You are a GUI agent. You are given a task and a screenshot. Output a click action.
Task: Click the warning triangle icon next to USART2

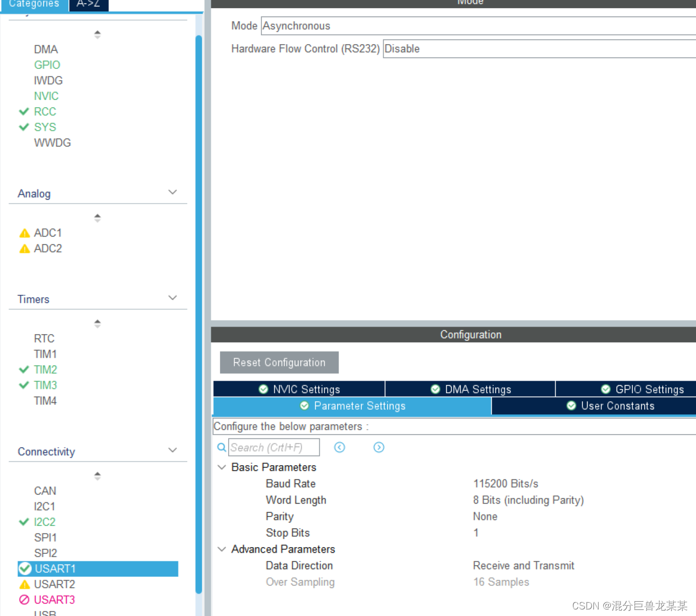tap(25, 584)
